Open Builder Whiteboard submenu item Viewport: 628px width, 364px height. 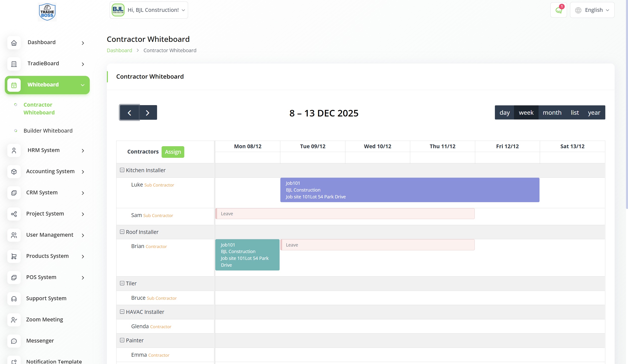[x=48, y=131]
